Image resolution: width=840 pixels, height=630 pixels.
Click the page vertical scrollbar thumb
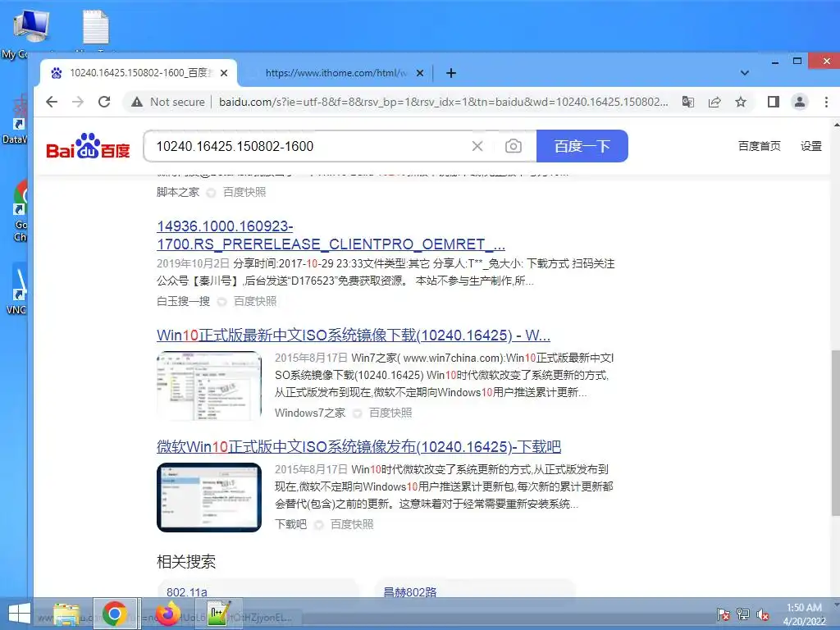click(835, 433)
